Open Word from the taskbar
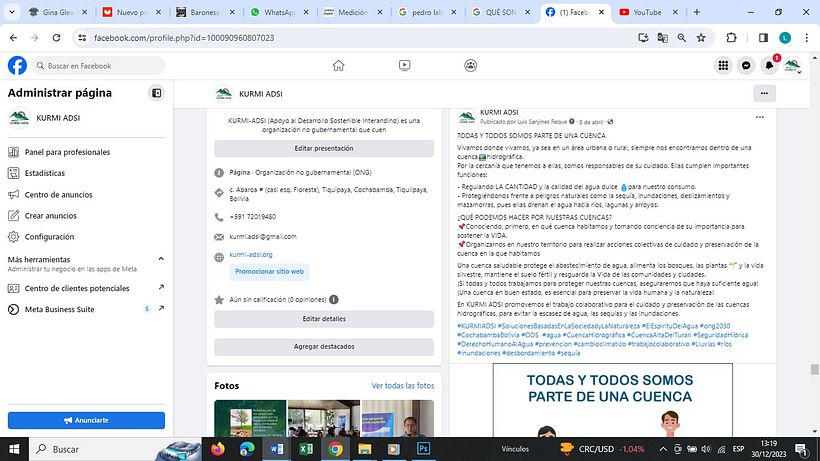Viewport: 820px width, 461px height. (277, 449)
